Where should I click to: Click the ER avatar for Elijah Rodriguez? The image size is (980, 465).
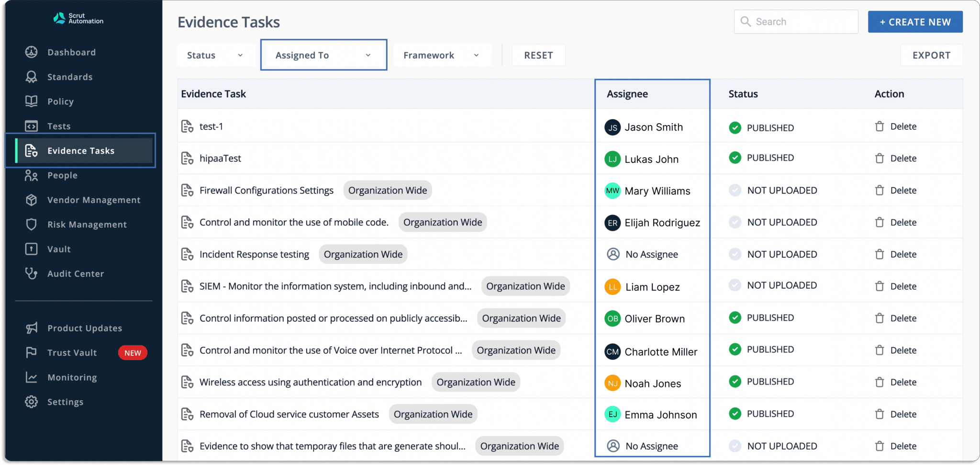coord(612,223)
